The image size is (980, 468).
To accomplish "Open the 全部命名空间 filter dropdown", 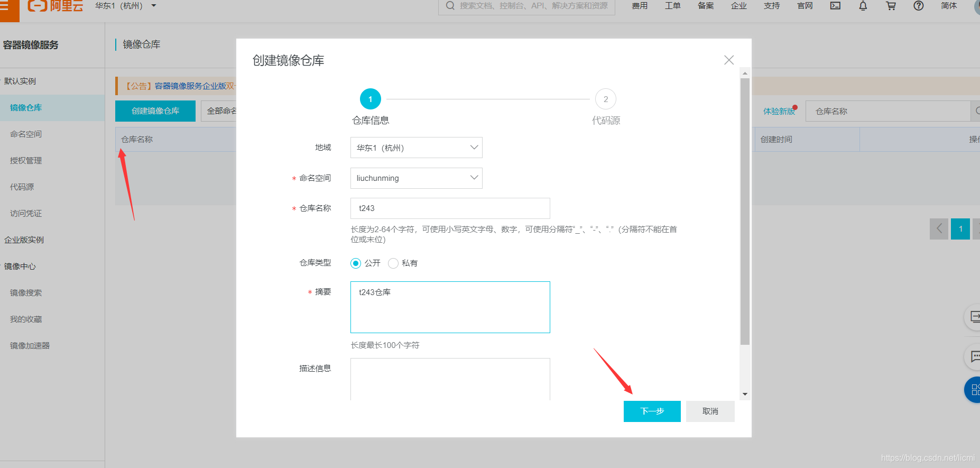I will click(219, 111).
